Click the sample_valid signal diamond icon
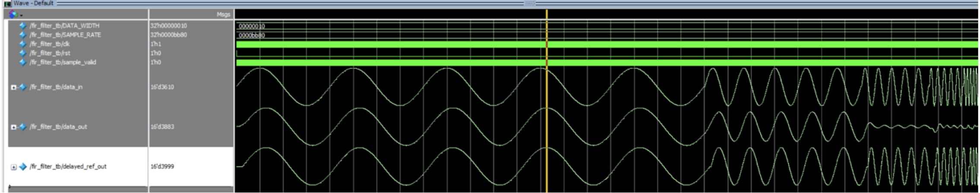980x193 pixels. pos(23,62)
